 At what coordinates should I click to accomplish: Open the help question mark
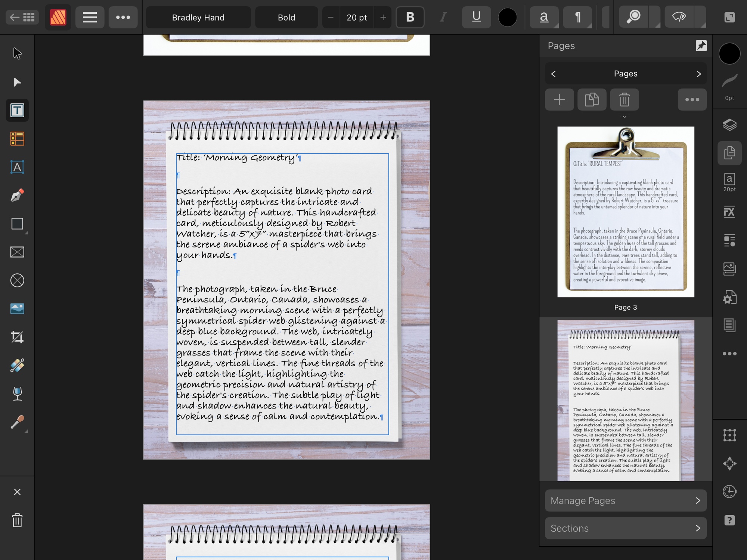click(x=729, y=520)
